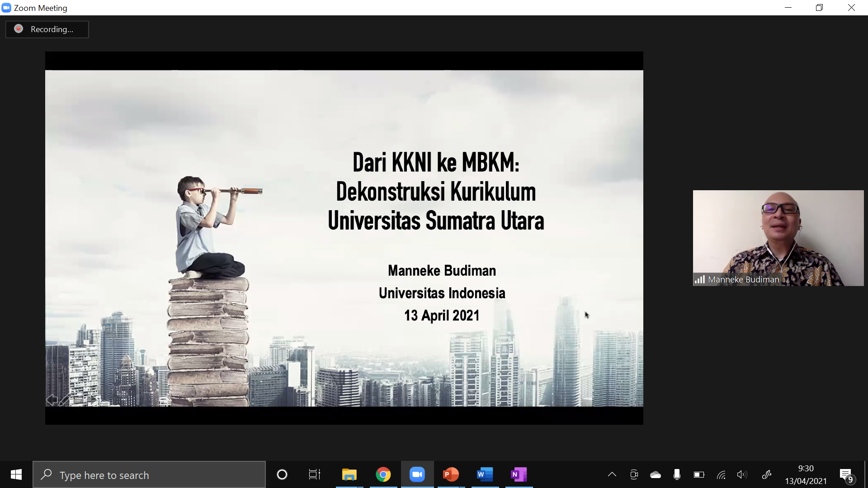Open File Explorer from the taskbar
Screen dimensions: 868x488
pyautogui.click(x=349, y=474)
